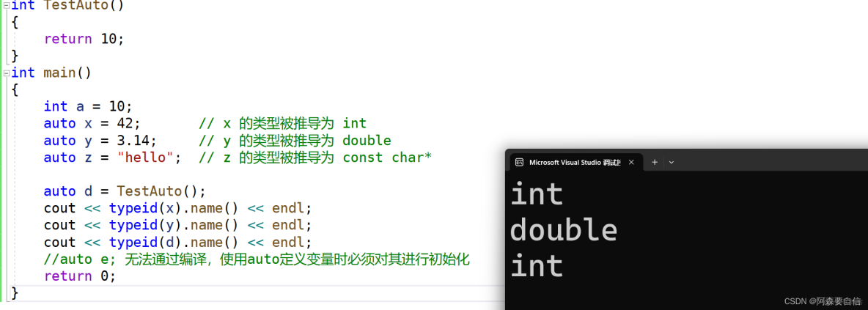Click the first "int" console output line
This screenshot has height=310, width=868.
coord(537,195)
